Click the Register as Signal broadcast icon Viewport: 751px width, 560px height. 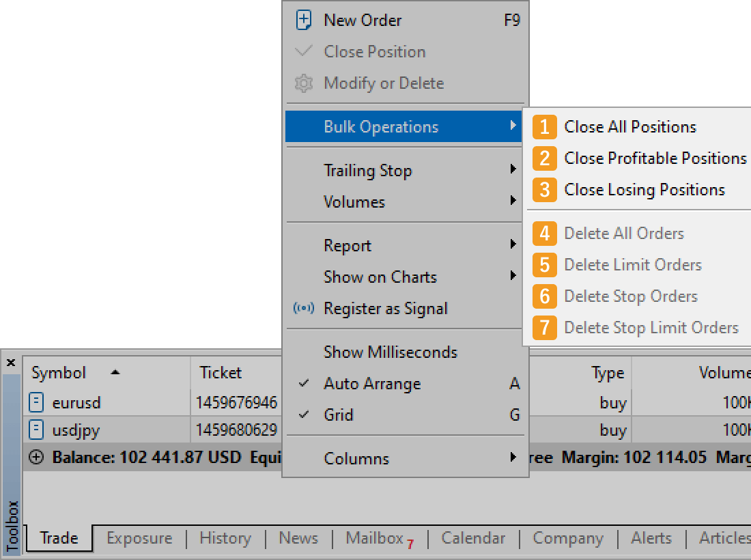(x=303, y=309)
